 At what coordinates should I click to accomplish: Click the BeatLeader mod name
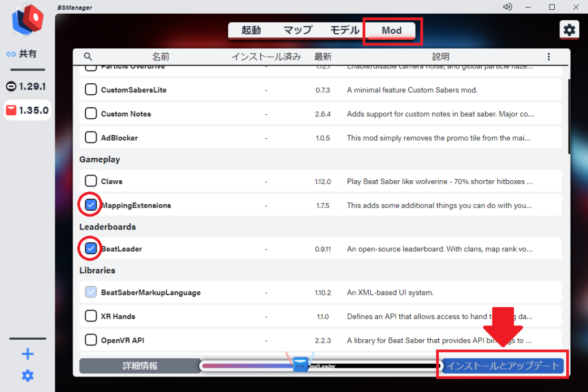pos(122,249)
